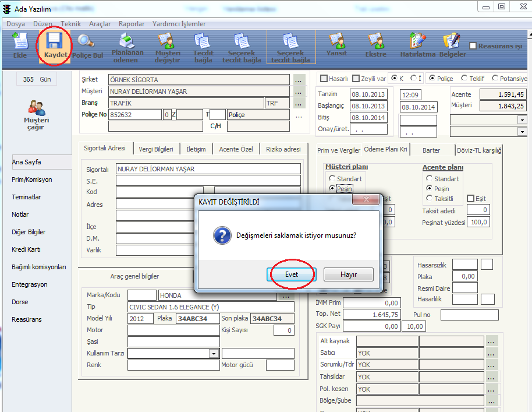Select Taksitli under Acente planı

click(x=430, y=199)
